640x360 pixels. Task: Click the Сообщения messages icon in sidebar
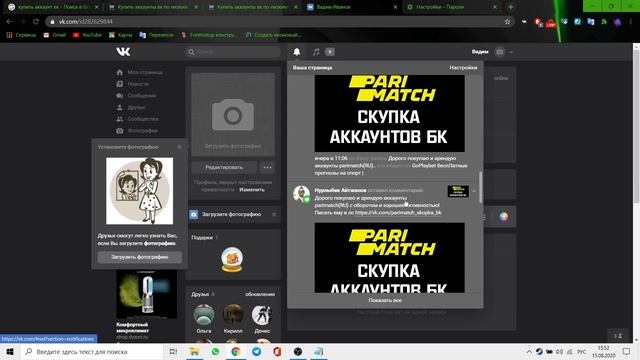point(120,96)
